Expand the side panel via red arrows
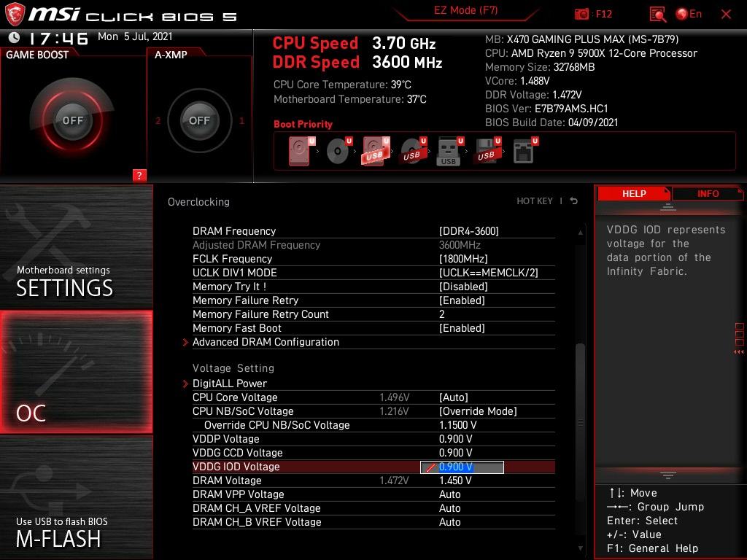Viewport: 747px width, 560px height. click(738, 352)
